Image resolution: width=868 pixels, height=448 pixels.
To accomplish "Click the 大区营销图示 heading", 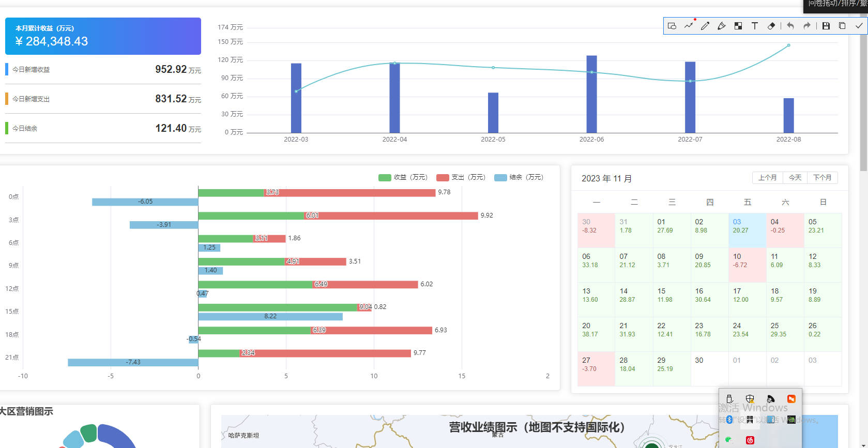I will (26, 411).
